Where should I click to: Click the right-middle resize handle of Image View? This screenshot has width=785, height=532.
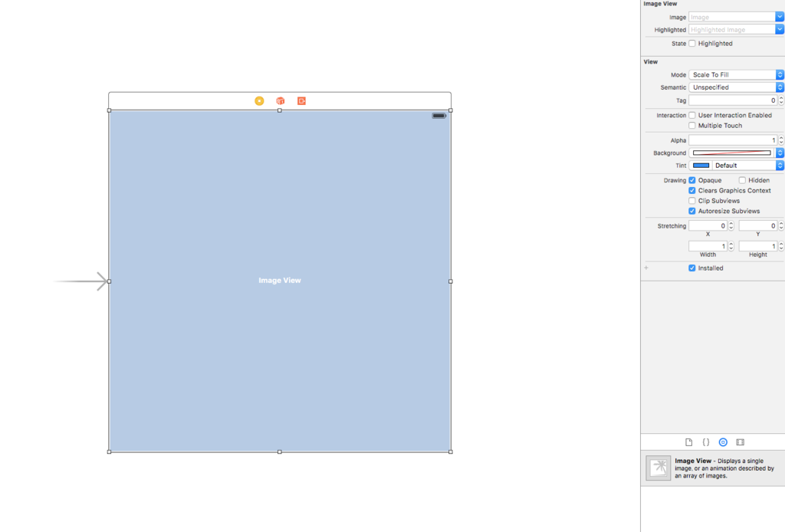(x=451, y=281)
